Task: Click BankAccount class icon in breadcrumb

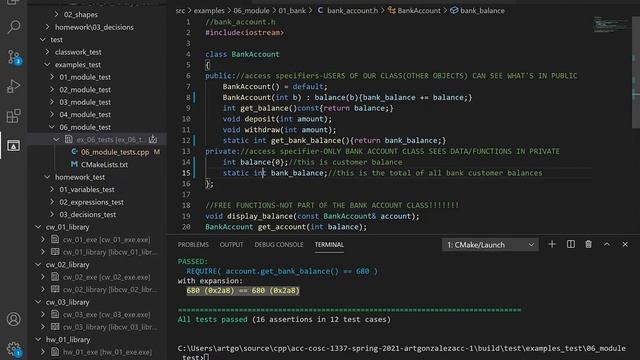Action: [x=392, y=11]
